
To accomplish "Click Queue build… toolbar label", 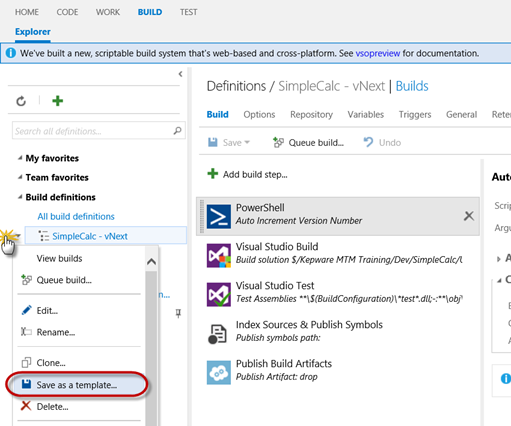I will coord(316,143).
